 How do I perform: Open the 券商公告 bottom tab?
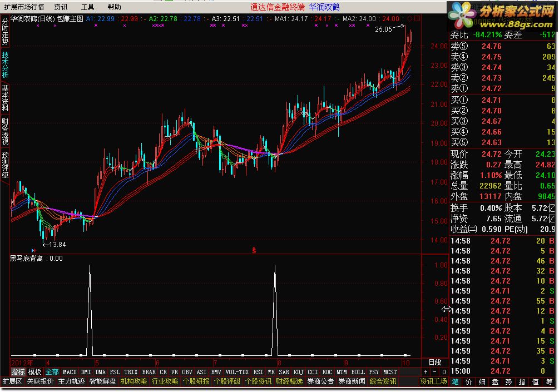pyautogui.click(x=320, y=381)
